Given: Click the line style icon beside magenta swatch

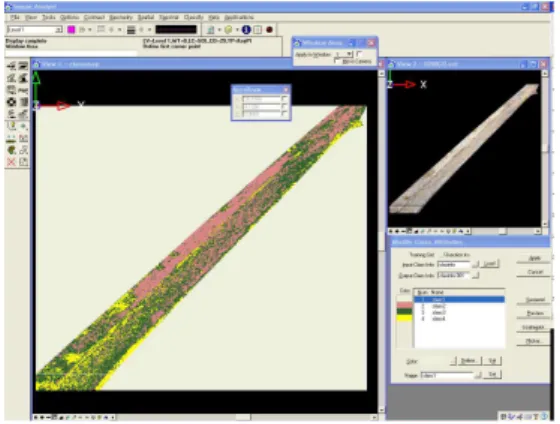Looking at the screenshot, I should pyautogui.click(x=82, y=30).
